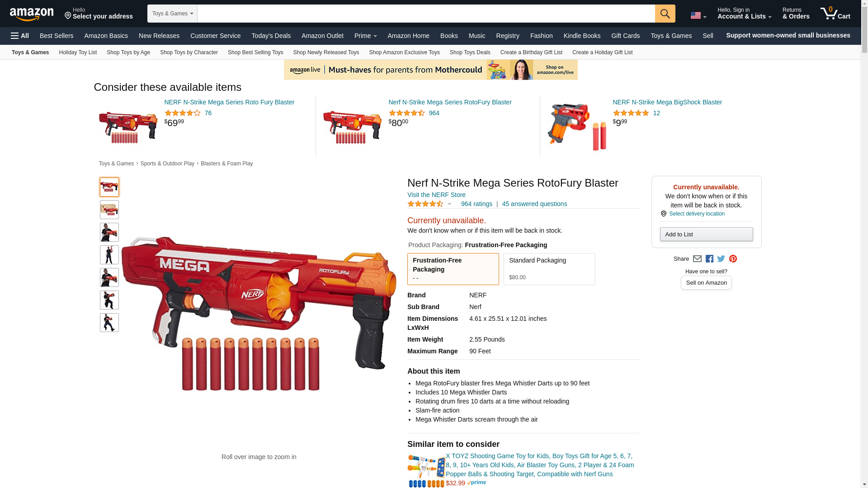Click Select delivery location link
Image resolution: width=868 pixels, height=488 pixels.
(x=697, y=214)
